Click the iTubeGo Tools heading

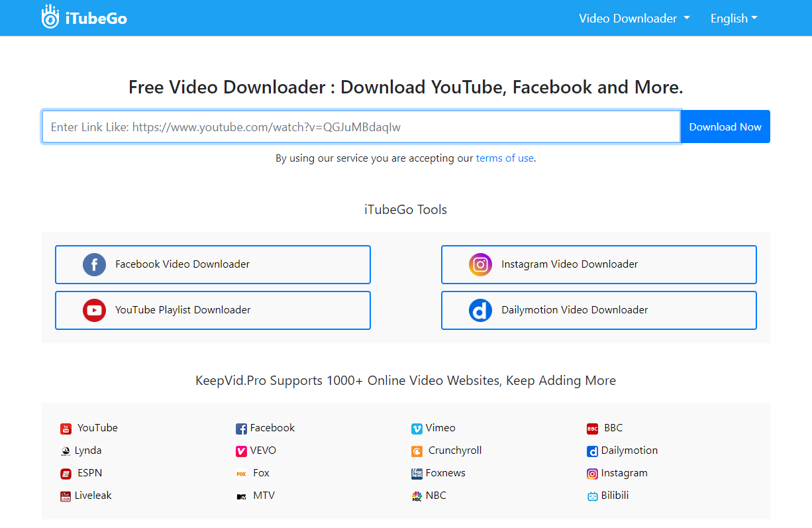406,210
